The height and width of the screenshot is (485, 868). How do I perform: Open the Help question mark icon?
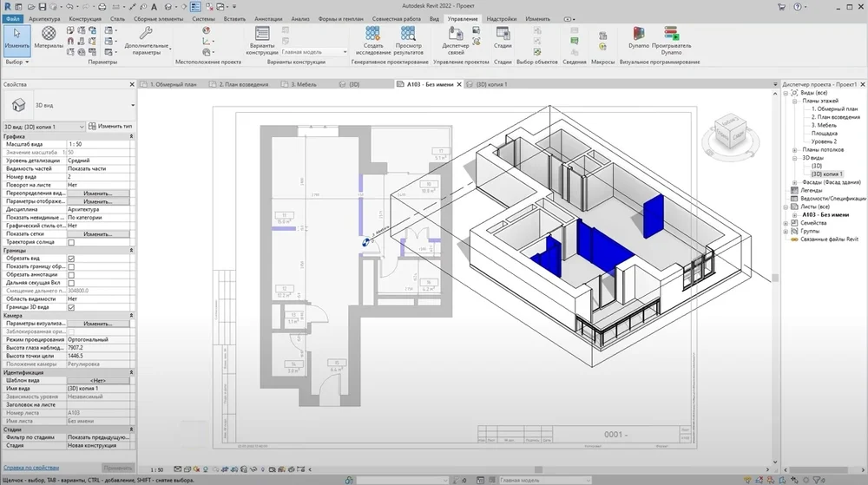point(797,7)
